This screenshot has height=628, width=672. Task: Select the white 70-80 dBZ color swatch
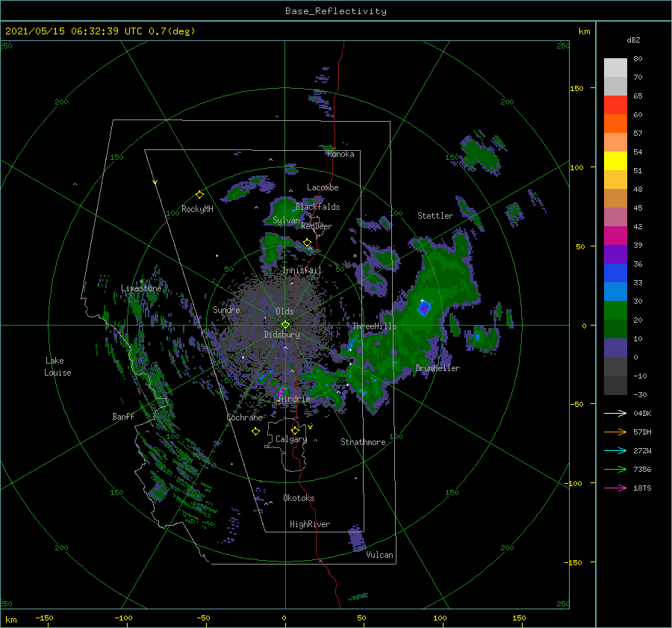click(615, 68)
